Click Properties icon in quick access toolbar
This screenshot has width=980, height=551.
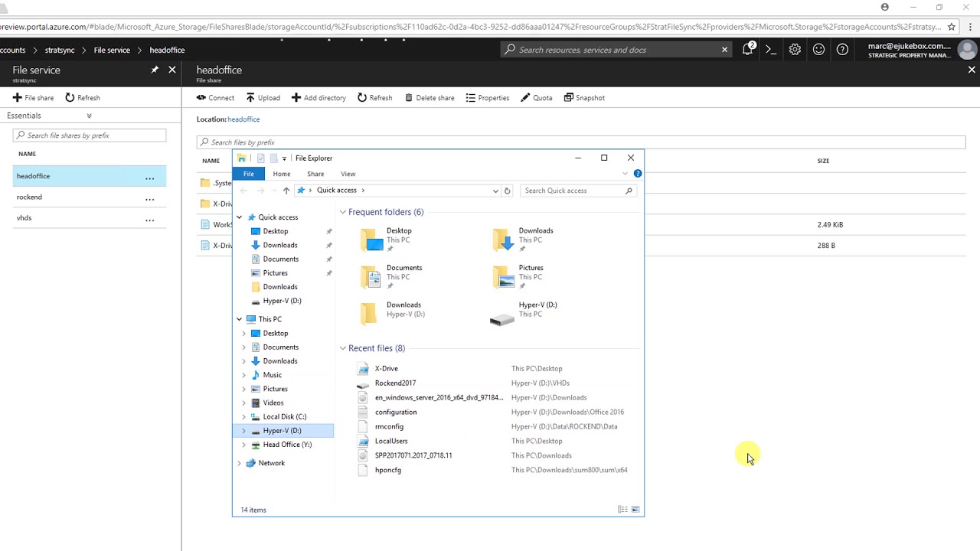[260, 158]
